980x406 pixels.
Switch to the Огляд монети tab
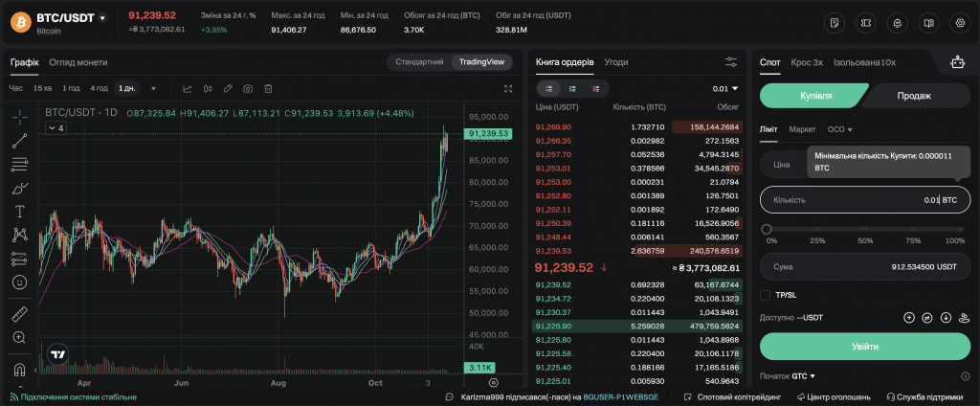pos(78,62)
